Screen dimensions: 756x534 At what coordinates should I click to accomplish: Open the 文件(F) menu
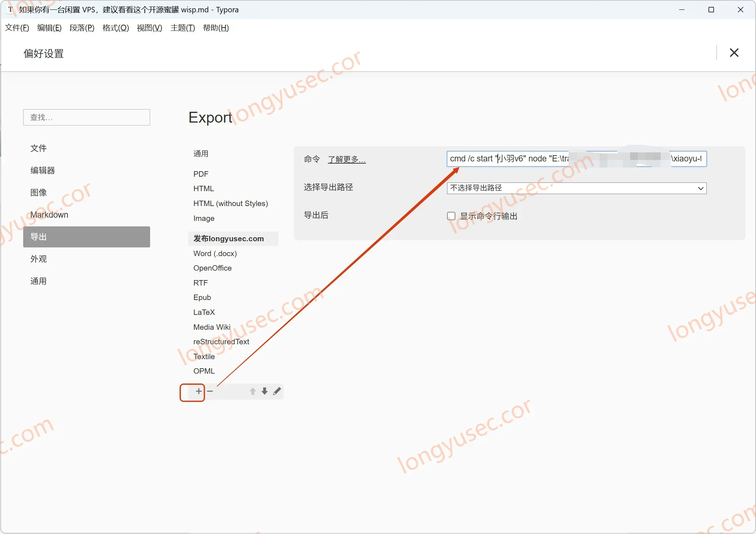click(17, 28)
